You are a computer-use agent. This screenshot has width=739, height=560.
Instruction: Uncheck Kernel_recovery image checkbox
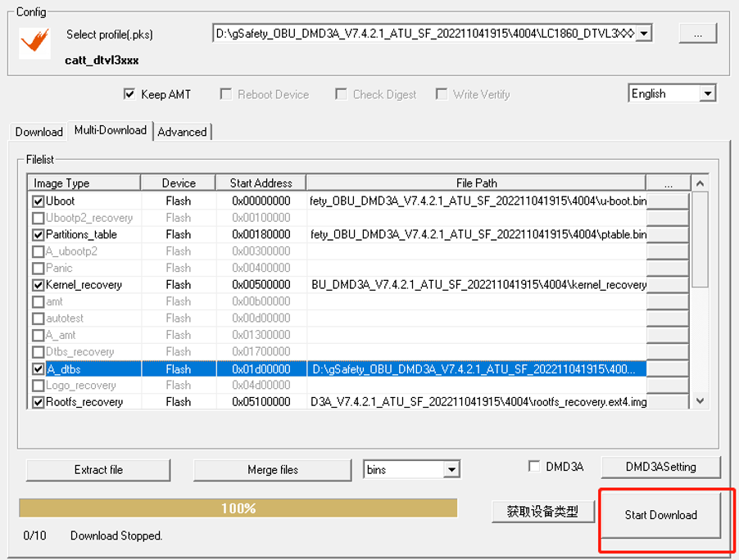(x=38, y=285)
